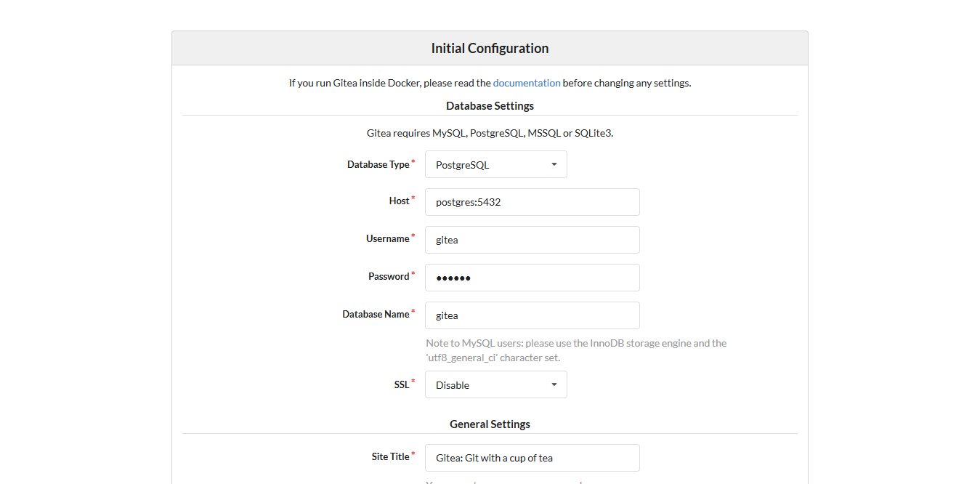Click the "Database Settings" section heading
The height and width of the screenshot is (484, 980).
(490, 106)
